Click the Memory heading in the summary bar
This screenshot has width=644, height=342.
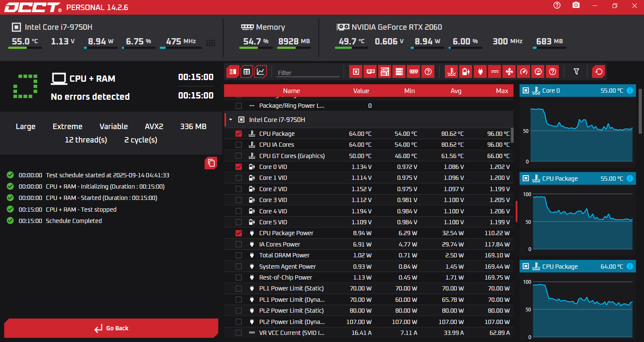pyautogui.click(x=270, y=27)
